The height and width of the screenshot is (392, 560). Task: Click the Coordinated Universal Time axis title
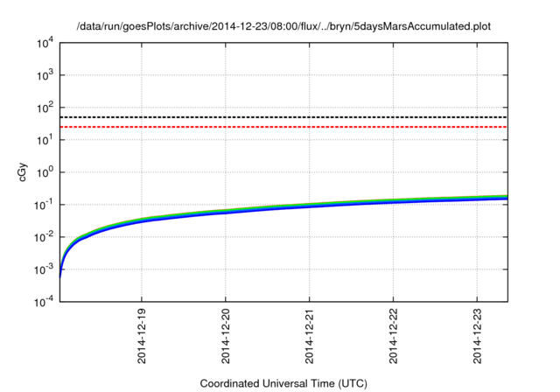(x=283, y=384)
